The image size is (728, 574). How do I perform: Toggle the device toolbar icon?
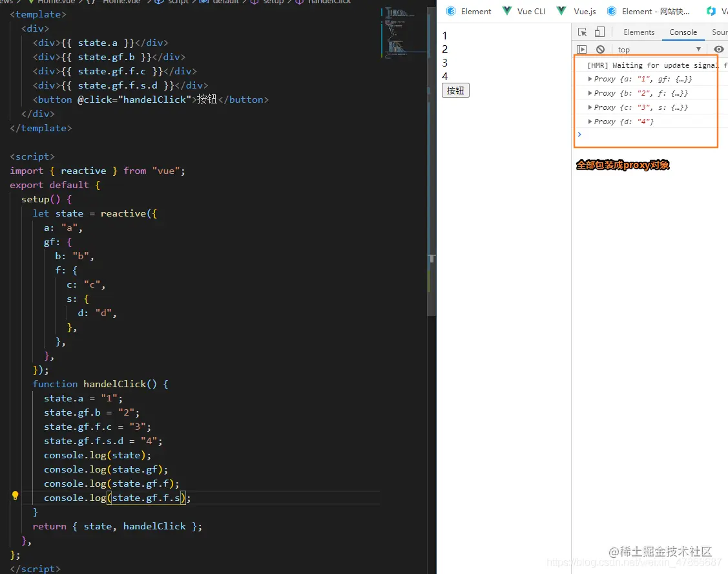pyautogui.click(x=599, y=32)
